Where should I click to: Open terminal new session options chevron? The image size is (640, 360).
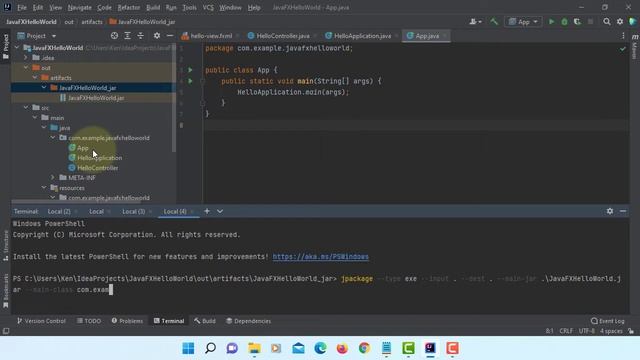[220, 211]
